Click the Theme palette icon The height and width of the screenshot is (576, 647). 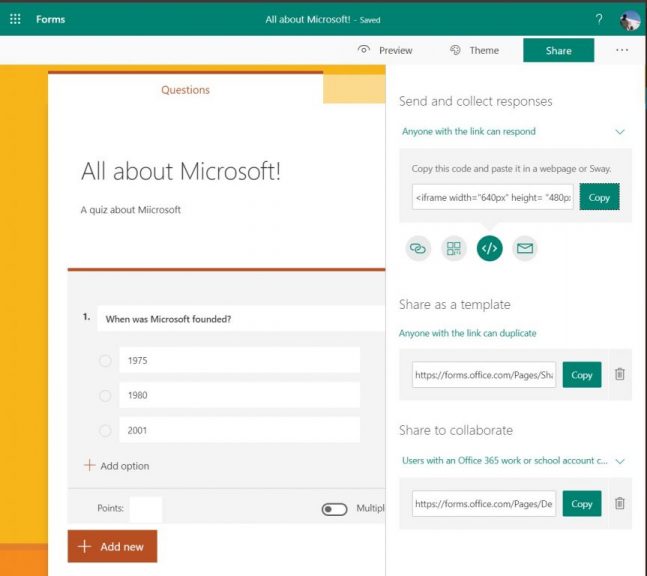click(455, 50)
